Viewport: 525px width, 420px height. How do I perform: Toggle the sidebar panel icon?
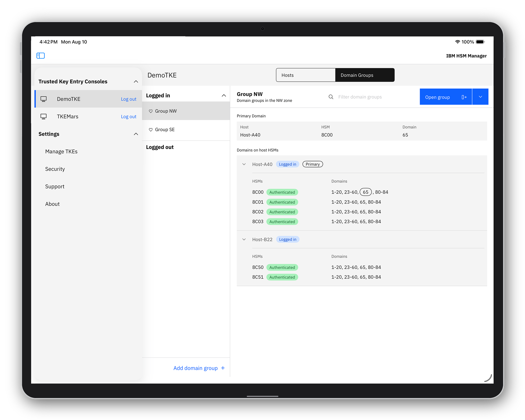coord(40,56)
